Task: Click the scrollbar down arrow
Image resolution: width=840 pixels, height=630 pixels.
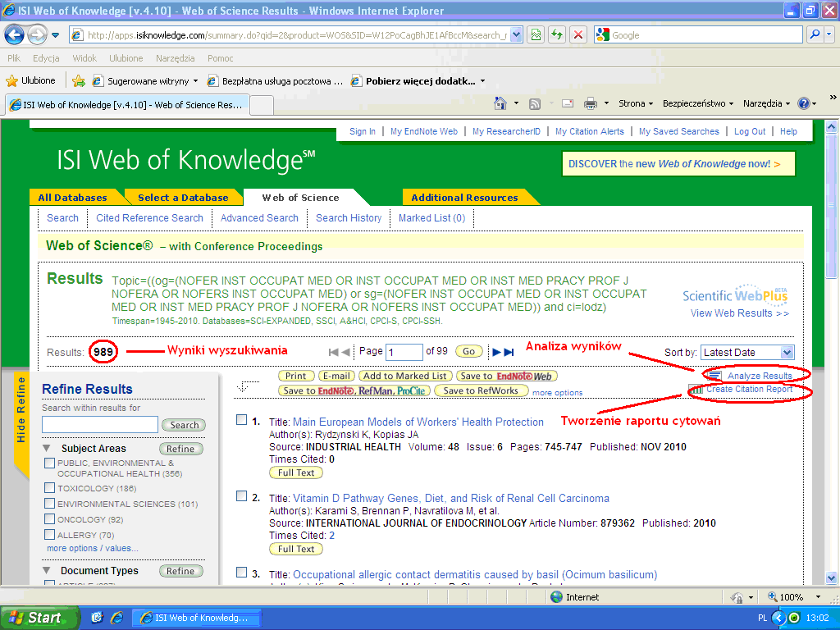Action: pyautogui.click(x=831, y=578)
